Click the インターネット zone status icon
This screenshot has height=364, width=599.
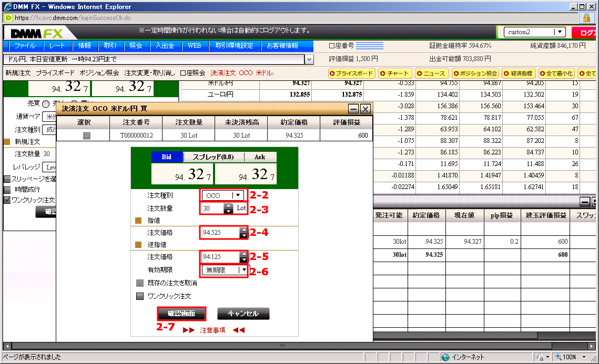click(445, 357)
